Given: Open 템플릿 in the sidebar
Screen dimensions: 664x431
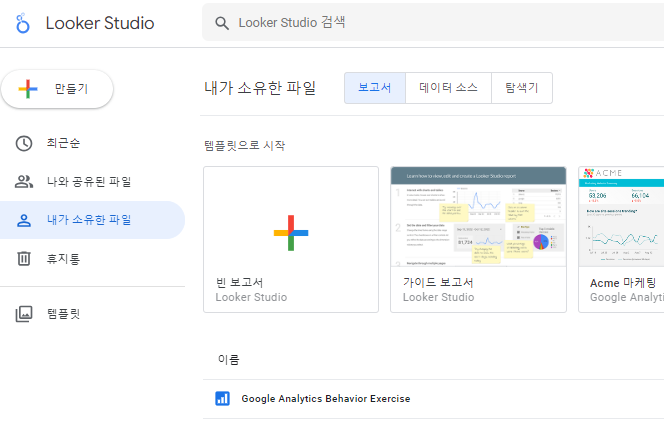Looking at the screenshot, I should [92, 314].
